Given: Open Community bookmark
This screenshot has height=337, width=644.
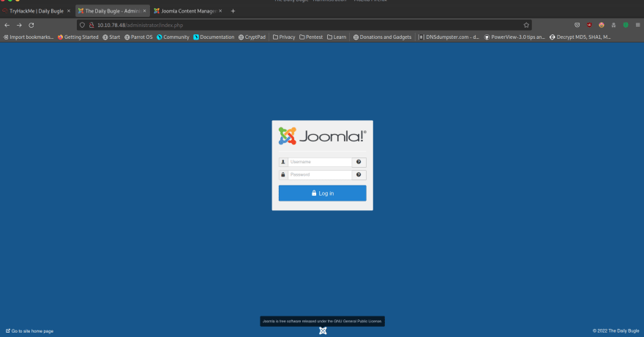Looking at the screenshot, I should tap(173, 37).
